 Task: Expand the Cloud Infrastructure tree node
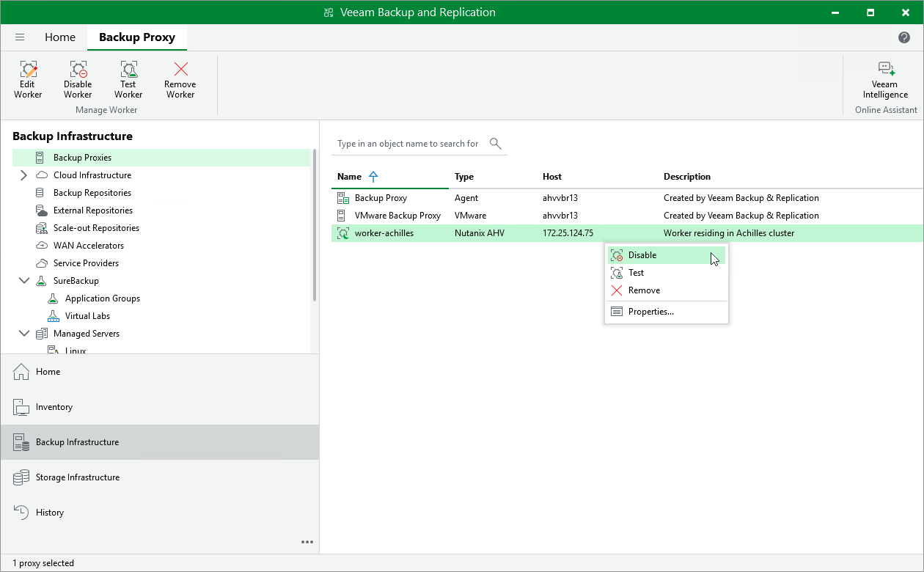[x=23, y=175]
